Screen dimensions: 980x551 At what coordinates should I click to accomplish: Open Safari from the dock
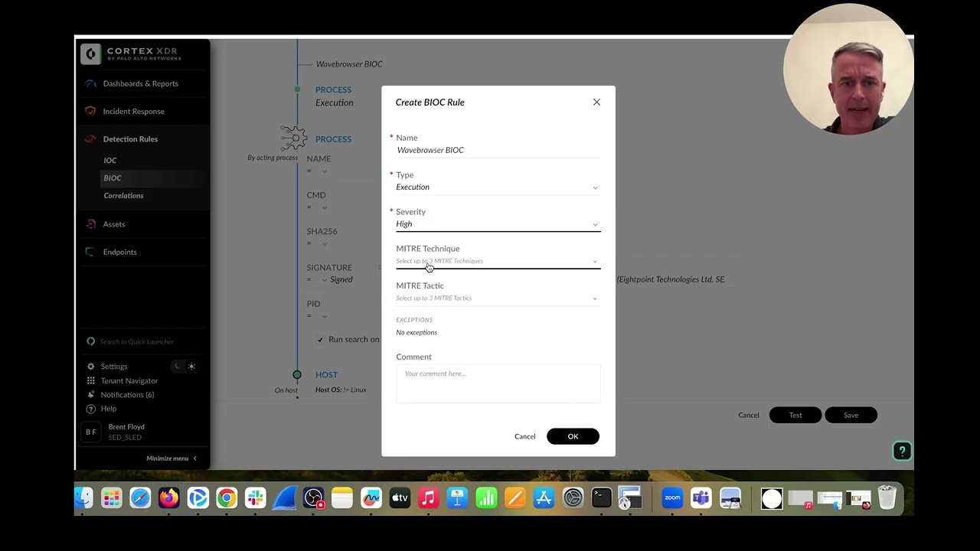coord(140,499)
